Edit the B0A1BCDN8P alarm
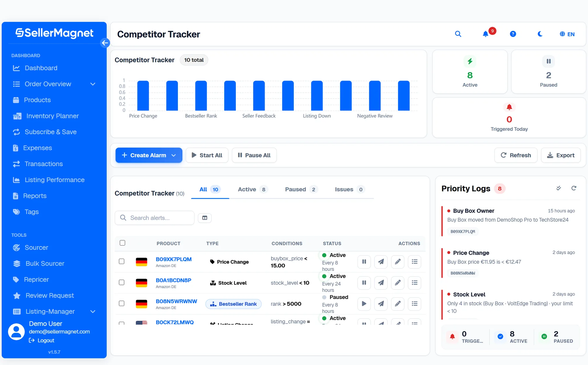The image size is (588, 365). click(398, 283)
